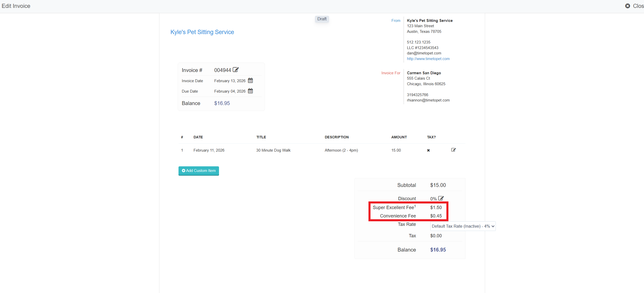This screenshot has height=293, width=644.
Task: Click dan@timetopet.com email address
Action: [x=424, y=53]
